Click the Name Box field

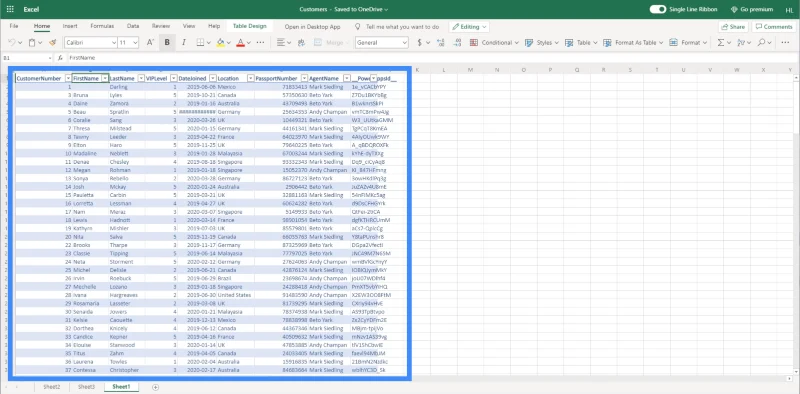[x=27, y=58]
